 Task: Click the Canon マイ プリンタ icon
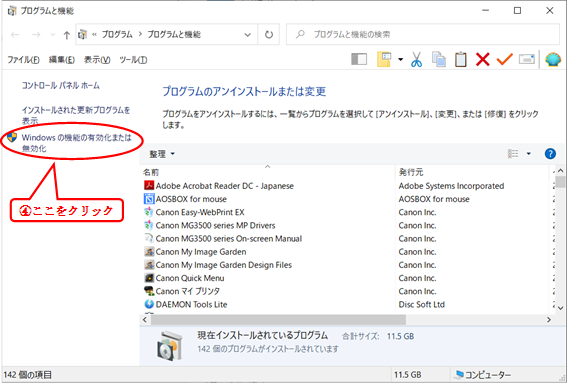[149, 291]
